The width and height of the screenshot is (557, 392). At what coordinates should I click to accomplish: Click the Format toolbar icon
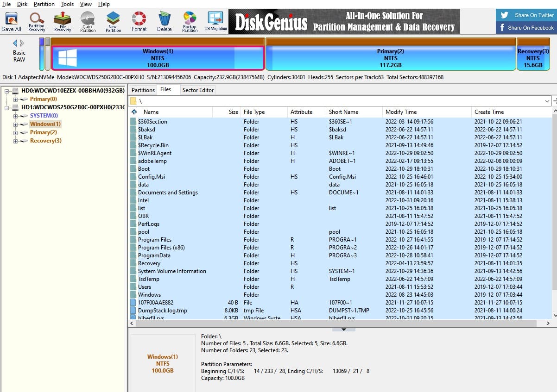click(139, 21)
